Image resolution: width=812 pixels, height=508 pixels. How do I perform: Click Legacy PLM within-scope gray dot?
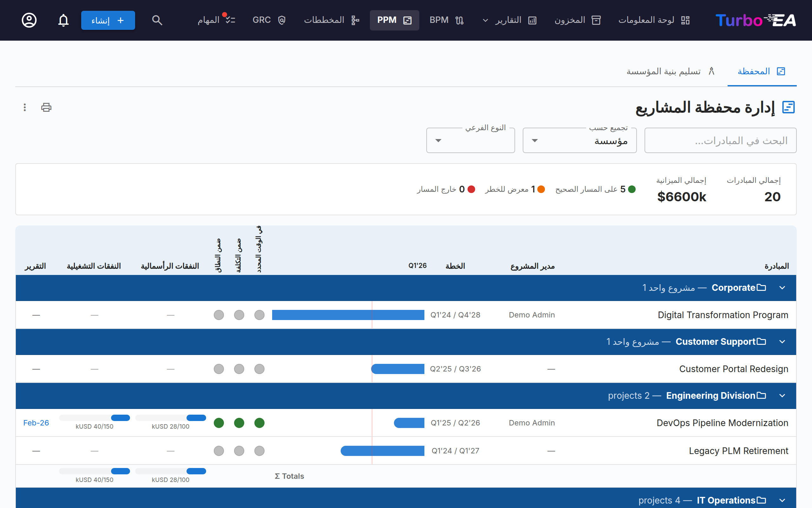[x=219, y=451]
